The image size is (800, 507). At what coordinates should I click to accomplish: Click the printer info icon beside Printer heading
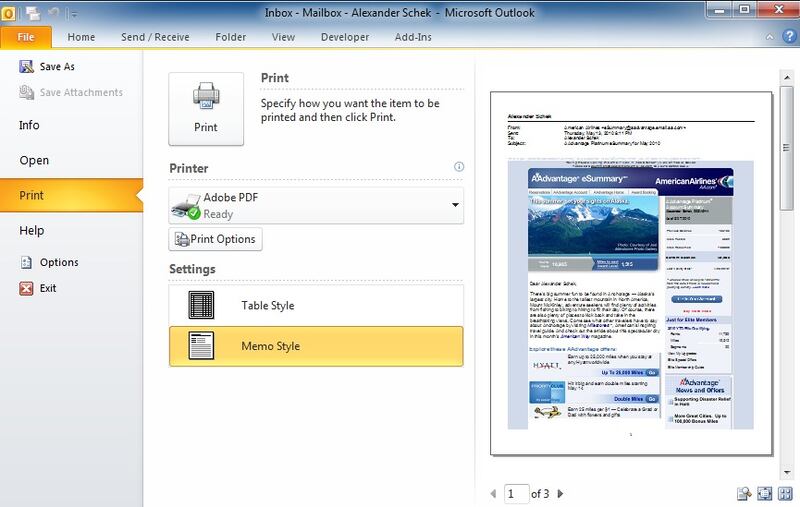(x=459, y=168)
